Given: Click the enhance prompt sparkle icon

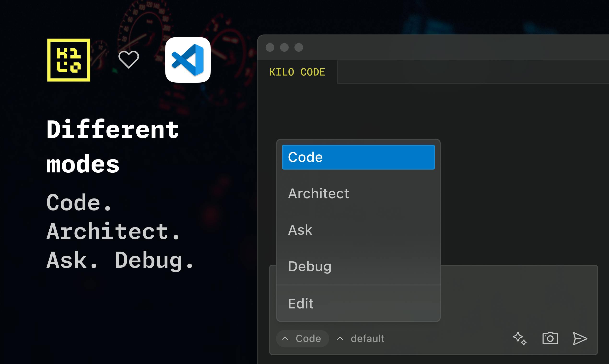Looking at the screenshot, I should pyautogui.click(x=520, y=338).
